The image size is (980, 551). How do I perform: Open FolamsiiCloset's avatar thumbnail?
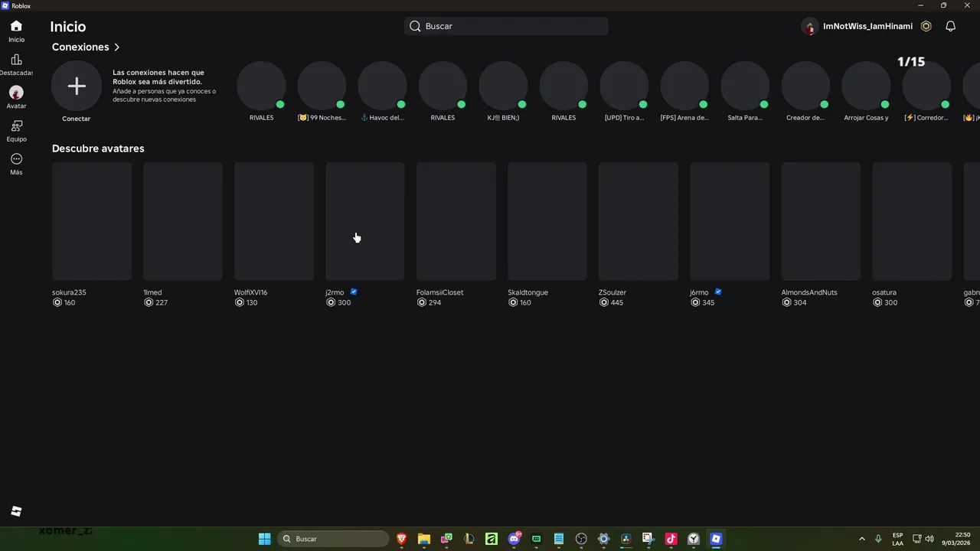(456, 221)
